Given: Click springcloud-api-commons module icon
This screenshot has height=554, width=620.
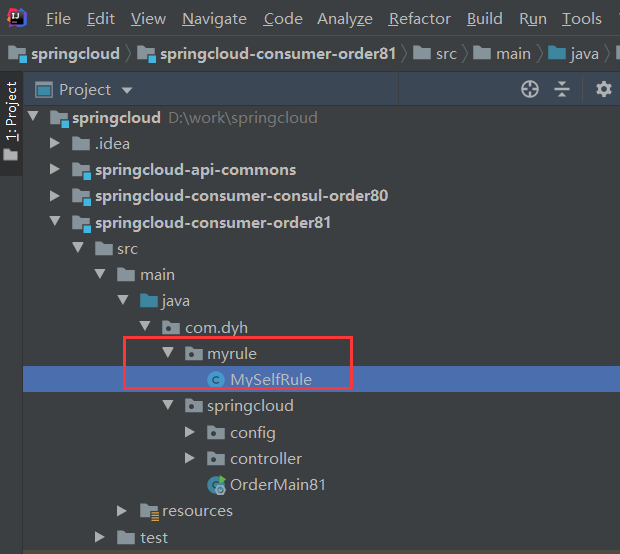Looking at the screenshot, I should pyautogui.click(x=81, y=171).
